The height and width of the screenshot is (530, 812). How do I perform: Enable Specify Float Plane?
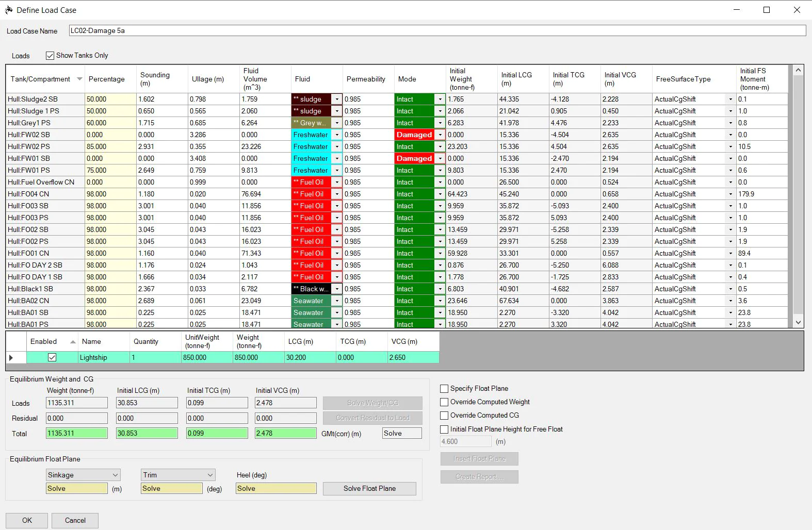click(x=444, y=389)
